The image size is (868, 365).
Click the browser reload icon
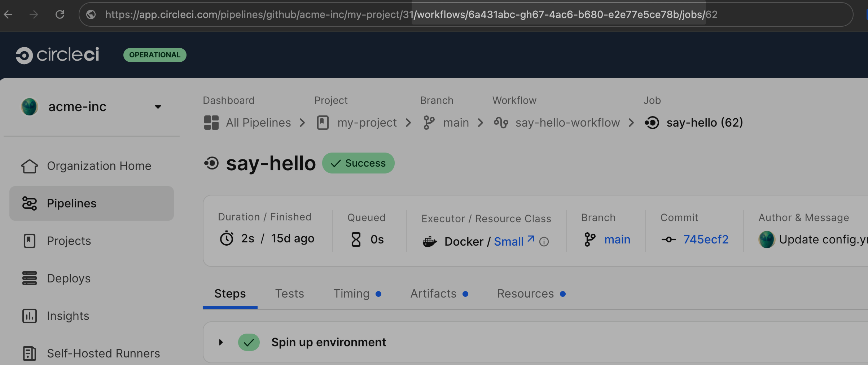60,14
